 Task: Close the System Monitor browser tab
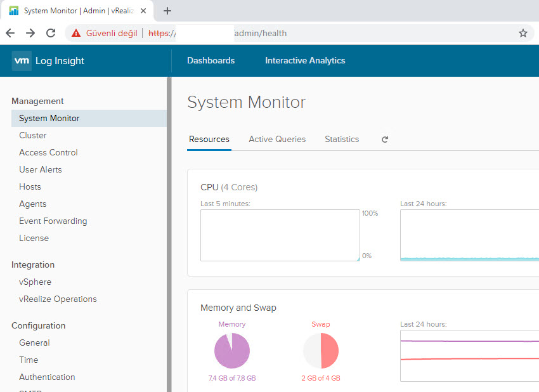point(143,11)
